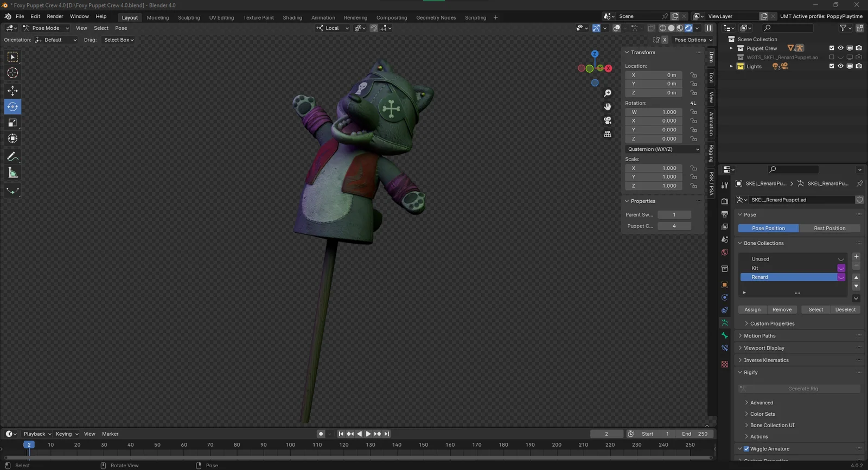Open the Render menu
868x470 pixels.
pos(55,16)
